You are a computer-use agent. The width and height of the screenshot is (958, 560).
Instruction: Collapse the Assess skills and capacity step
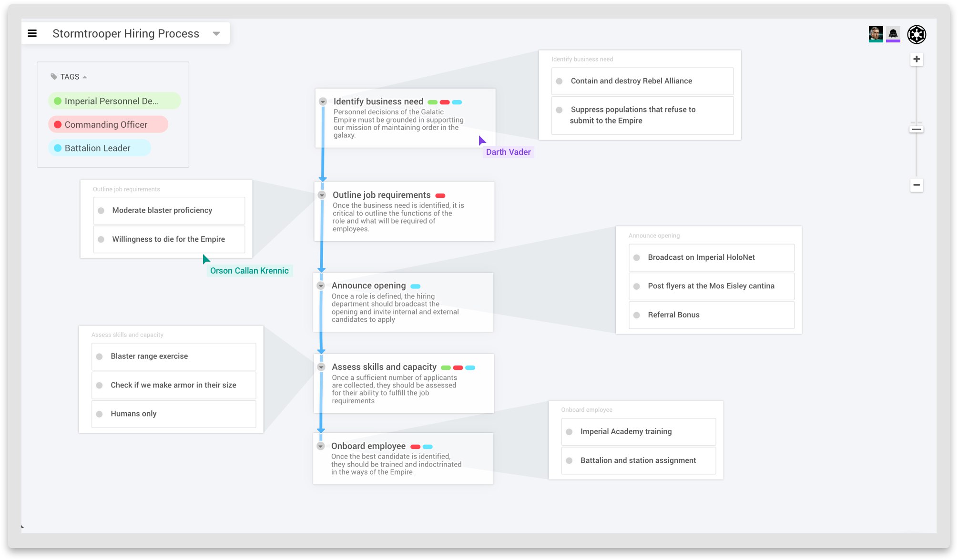click(x=321, y=367)
